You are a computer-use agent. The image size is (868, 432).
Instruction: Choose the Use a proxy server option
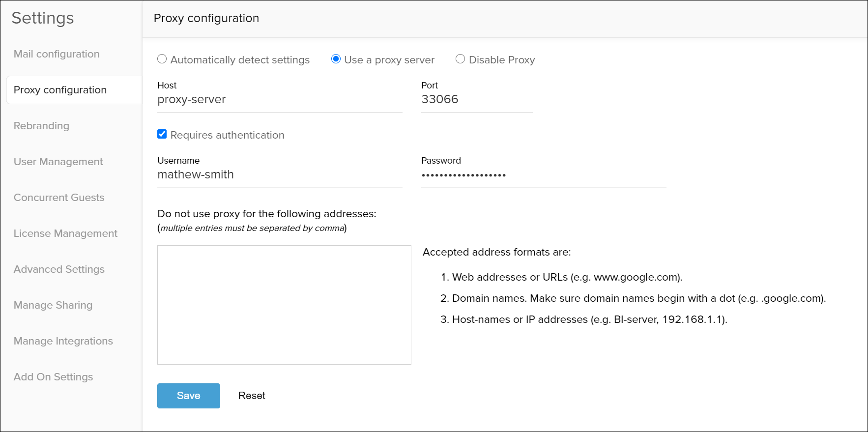[x=336, y=59]
